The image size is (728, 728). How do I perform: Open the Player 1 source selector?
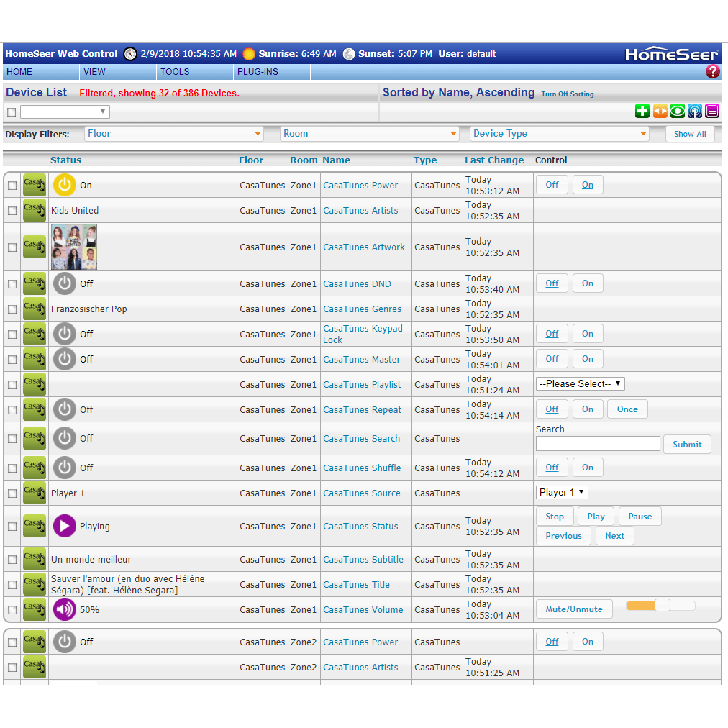[x=561, y=492]
